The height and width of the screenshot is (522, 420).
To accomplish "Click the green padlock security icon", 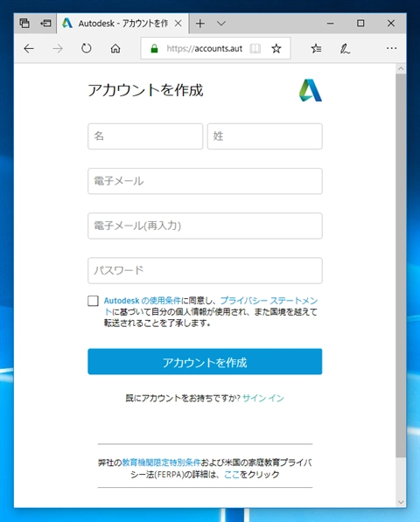I will (154, 49).
